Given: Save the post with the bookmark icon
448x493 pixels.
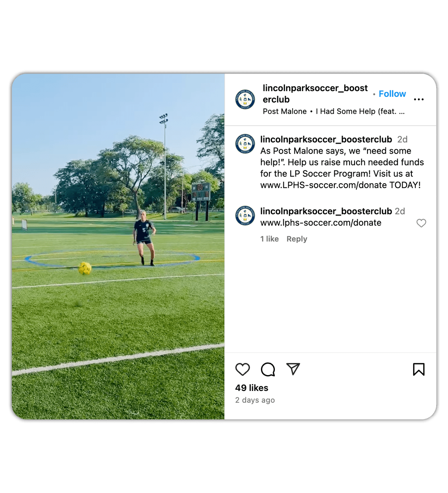Looking at the screenshot, I should click(x=419, y=369).
